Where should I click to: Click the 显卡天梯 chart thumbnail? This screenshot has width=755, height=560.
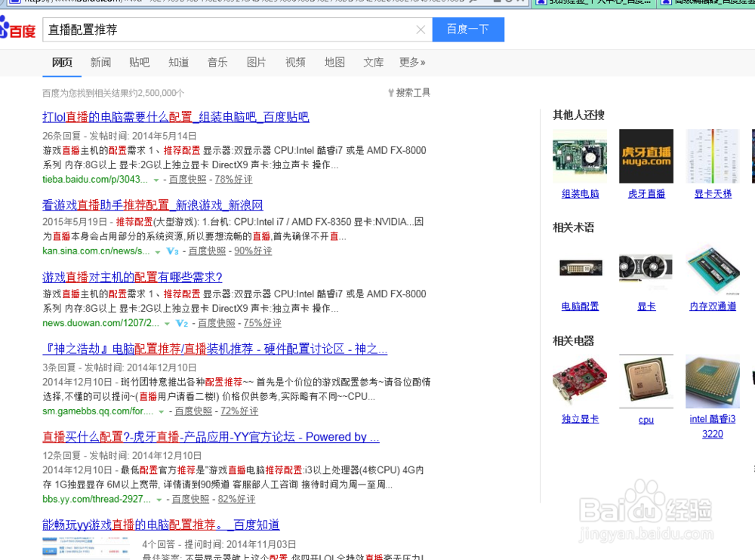[x=713, y=156]
